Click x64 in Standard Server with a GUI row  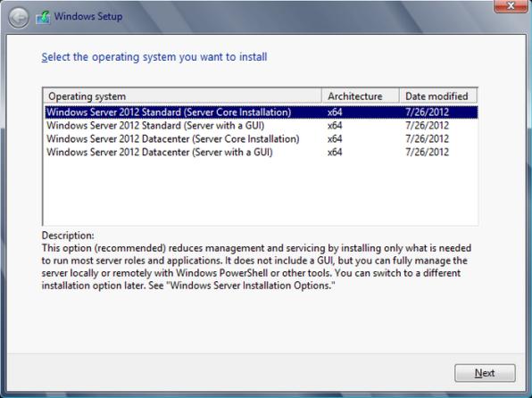point(335,126)
